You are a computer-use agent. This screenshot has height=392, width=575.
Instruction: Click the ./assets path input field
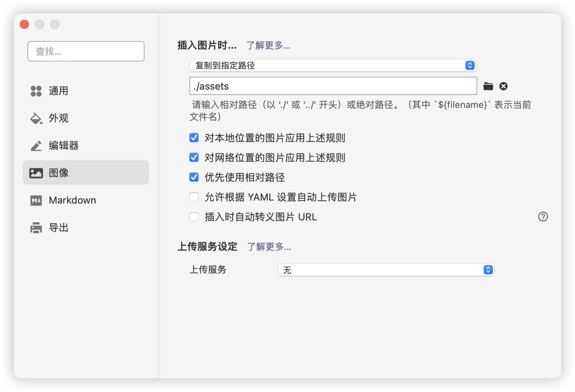(x=333, y=86)
